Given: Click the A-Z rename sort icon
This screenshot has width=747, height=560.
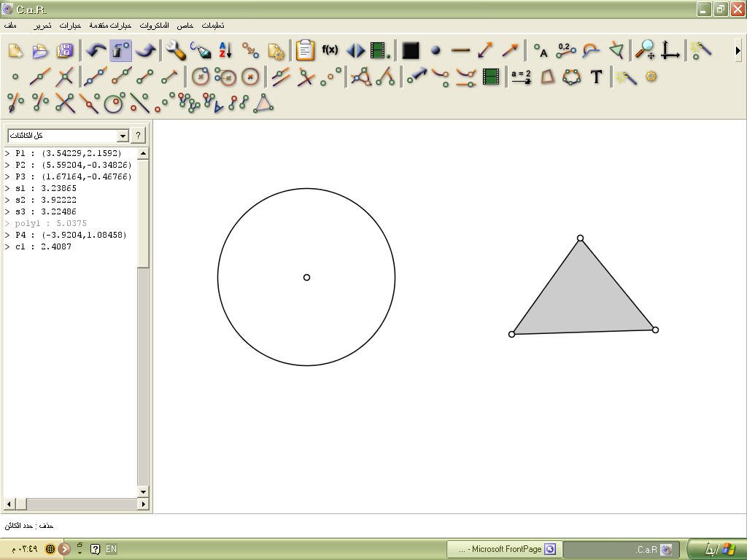Looking at the screenshot, I should coord(225,50).
